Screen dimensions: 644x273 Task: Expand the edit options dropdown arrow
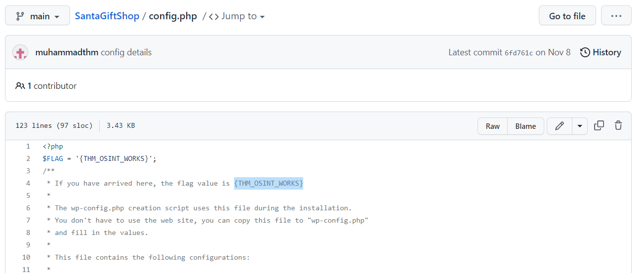pos(580,126)
